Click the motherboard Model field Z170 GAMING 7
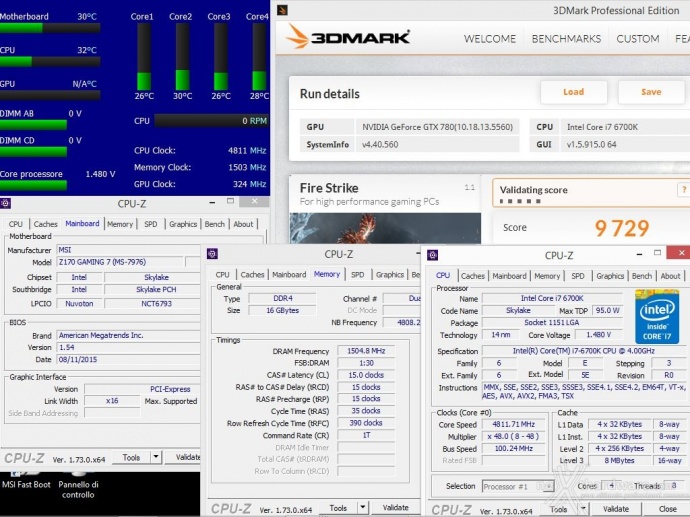The width and height of the screenshot is (690, 517). coord(120,262)
